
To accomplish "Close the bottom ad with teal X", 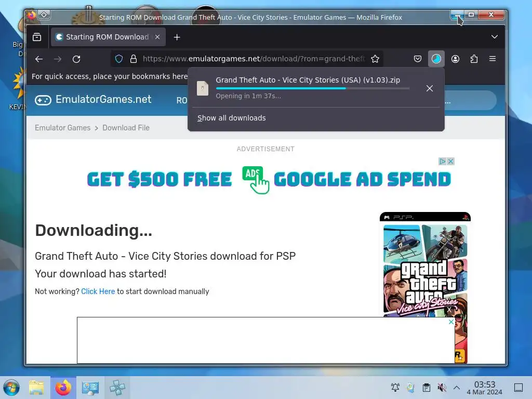I will (451, 322).
